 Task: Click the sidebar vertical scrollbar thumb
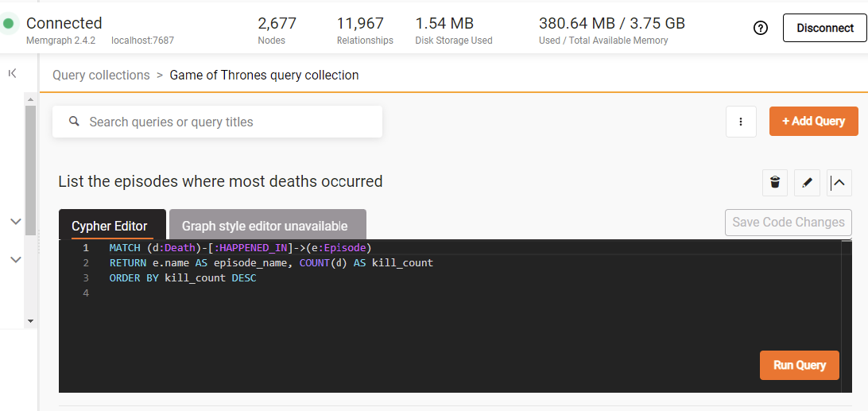tap(30, 169)
